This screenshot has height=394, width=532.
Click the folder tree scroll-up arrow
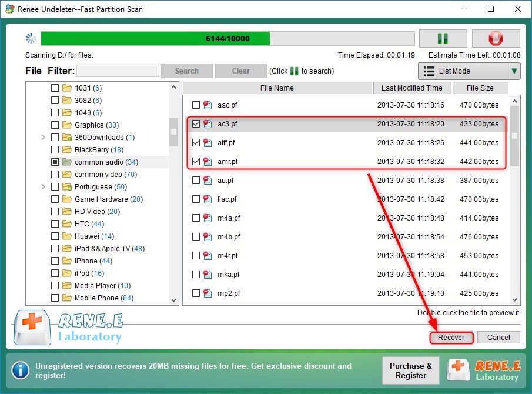174,87
